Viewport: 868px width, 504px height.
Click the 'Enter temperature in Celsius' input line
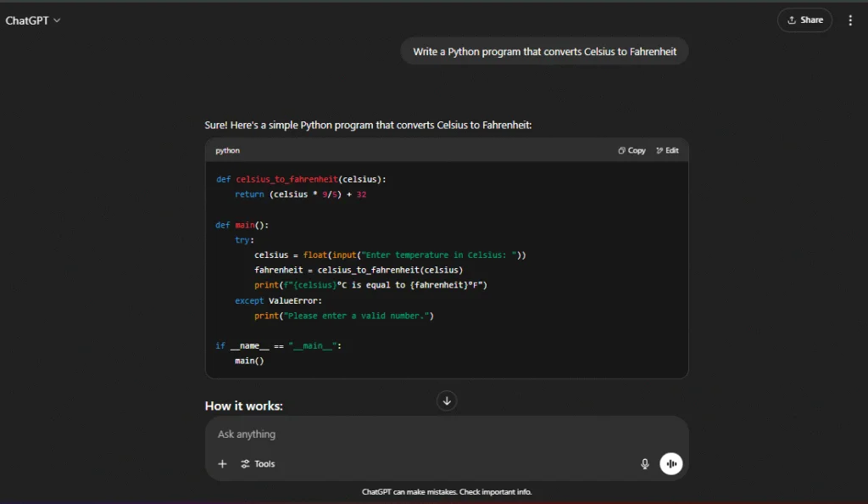tap(390, 255)
